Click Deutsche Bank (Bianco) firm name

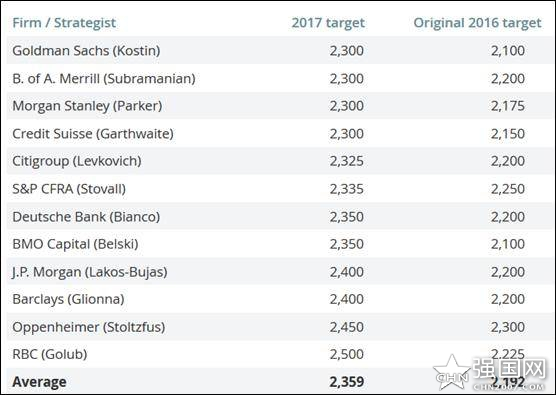86,217
